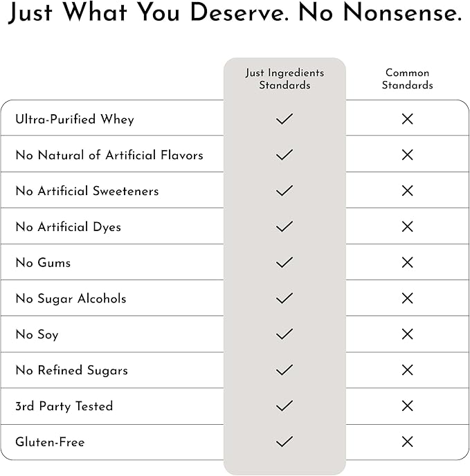Click the X mark for No Sugar Alcohols
The image size is (470, 476).
click(x=407, y=298)
